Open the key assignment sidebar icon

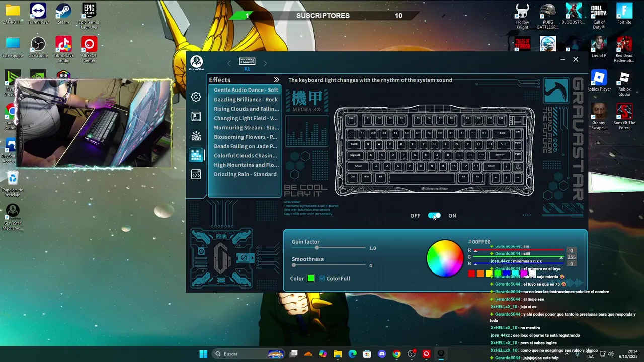pyautogui.click(x=196, y=116)
